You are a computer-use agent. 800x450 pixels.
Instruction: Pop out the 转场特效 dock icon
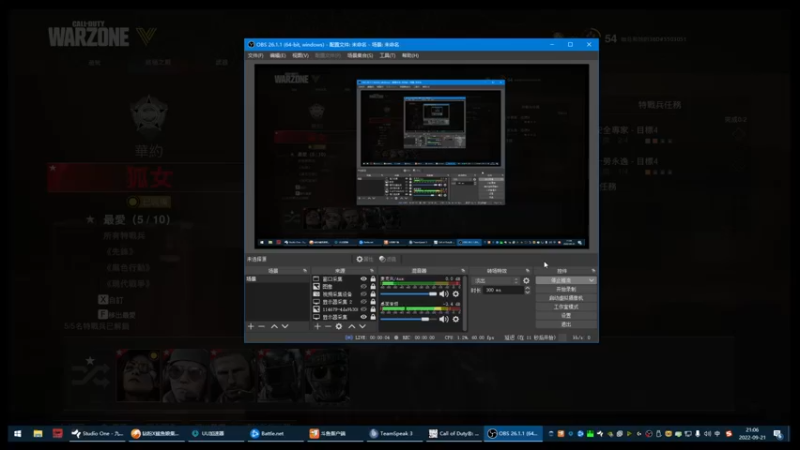(x=528, y=270)
